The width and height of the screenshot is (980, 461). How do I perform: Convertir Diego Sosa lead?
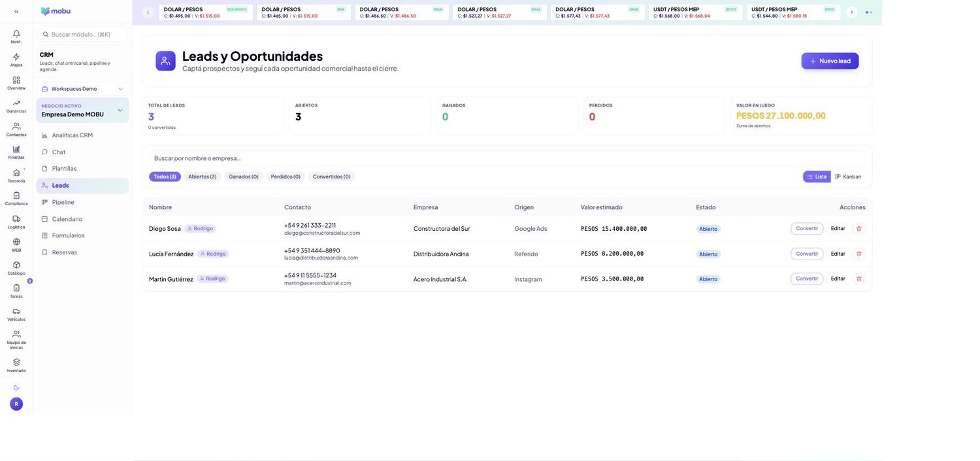pos(807,229)
